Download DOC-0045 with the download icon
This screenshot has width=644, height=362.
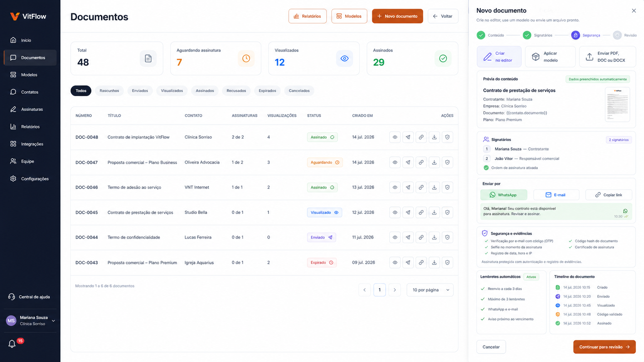click(x=434, y=212)
